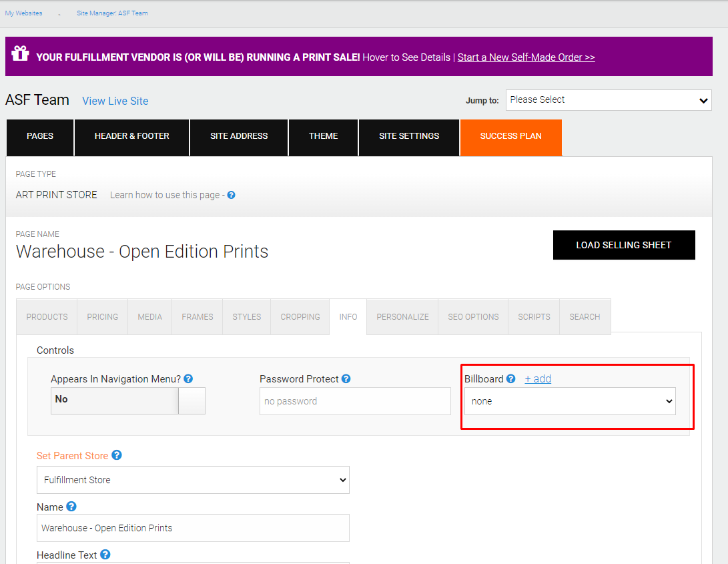Expand the Set Parent Store dropdown
Image resolution: width=728 pixels, height=564 pixels.
click(x=193, y=480)
